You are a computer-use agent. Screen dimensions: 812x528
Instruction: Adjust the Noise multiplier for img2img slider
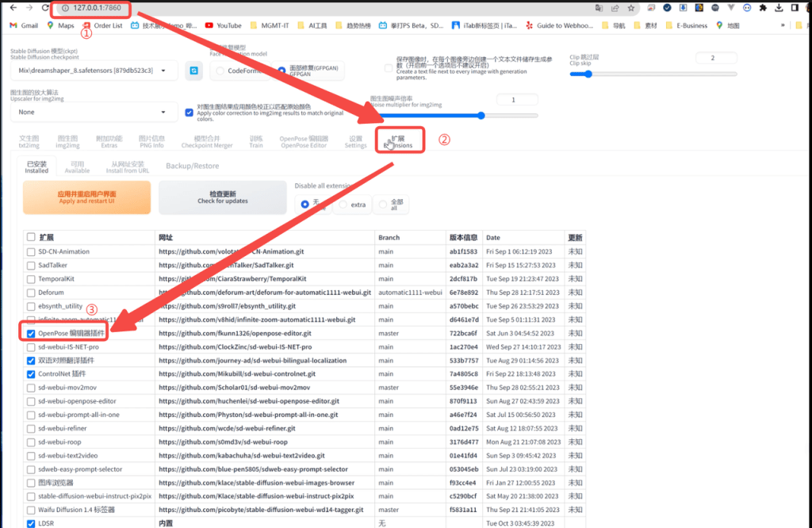click(454, 116)
